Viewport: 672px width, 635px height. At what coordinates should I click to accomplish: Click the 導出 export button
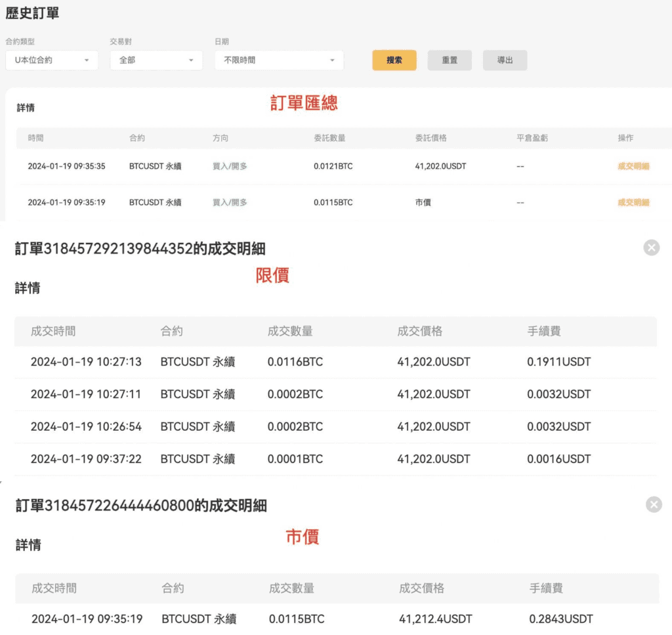pyautogui.click(x=505, y=60)
